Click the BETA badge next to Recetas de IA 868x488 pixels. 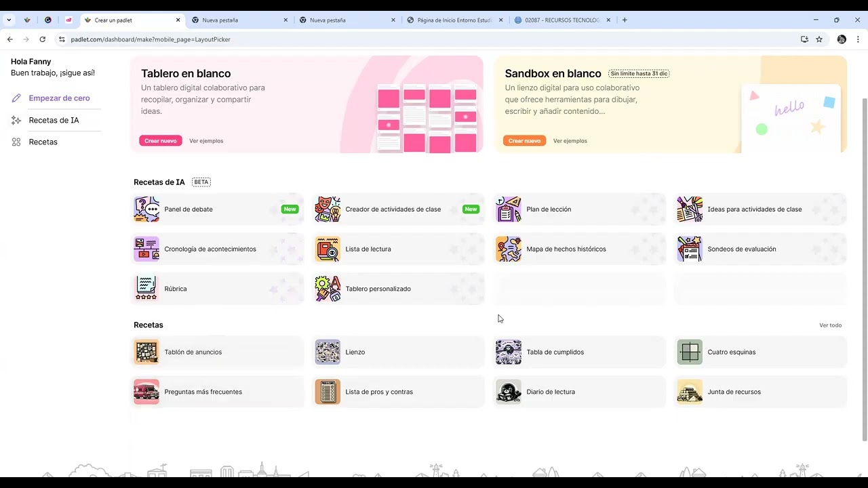click(201, 182)
